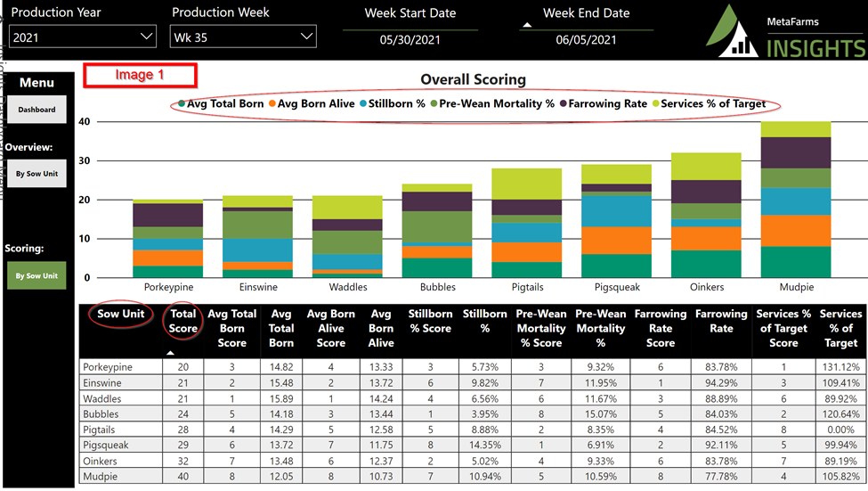Click Pigsqueak stillborn value 14.35%
This screenshot has width=868, height=491.
[x=485, y=445]
